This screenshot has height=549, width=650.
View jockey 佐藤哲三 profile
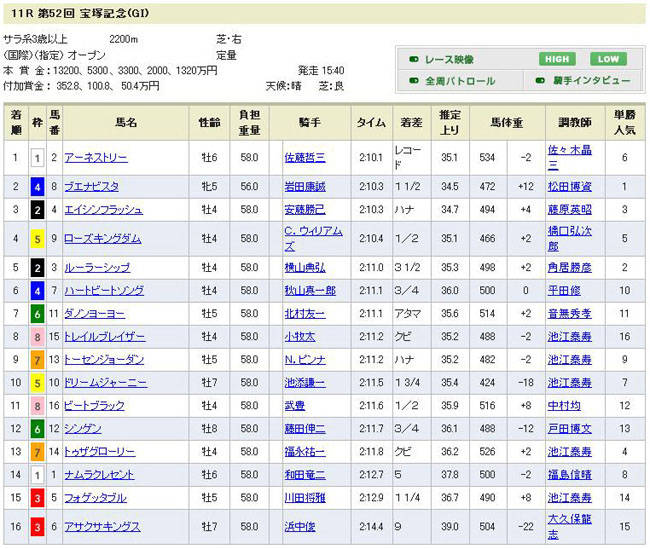click(x=304, y=158)
